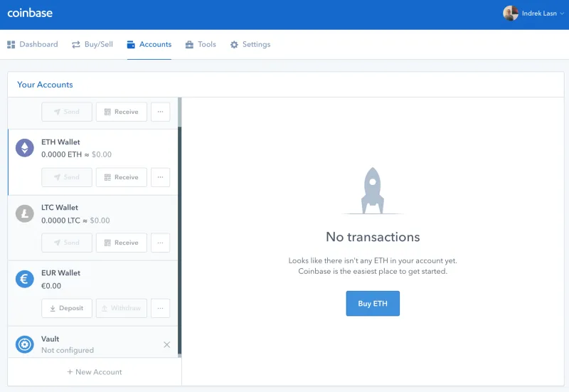
Task: Open Indrek Lasn profile avatar
Action: 510,14
